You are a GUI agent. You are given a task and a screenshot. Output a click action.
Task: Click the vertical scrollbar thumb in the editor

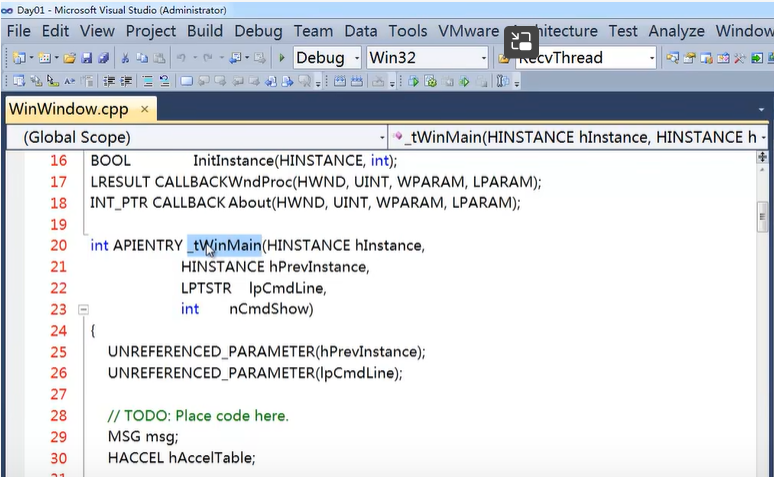763,216
